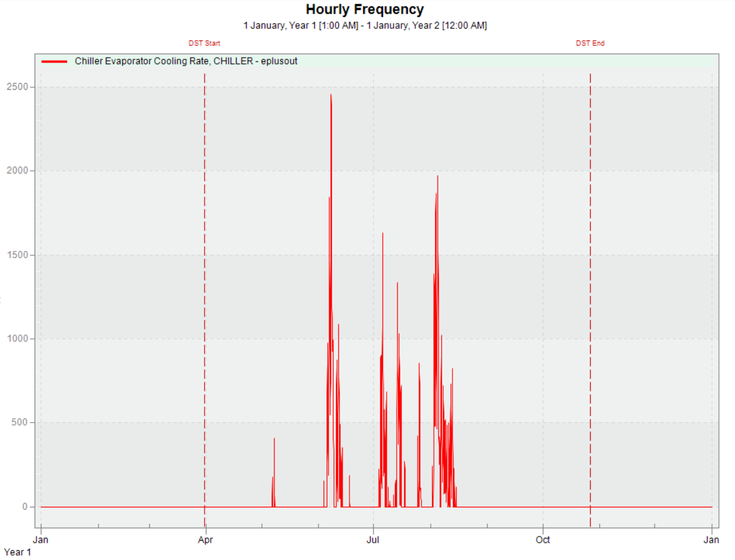The width and height of the screenshot is (735, 560).
Task: Click the 2000 y-axis value
Action: coord(17,170)
